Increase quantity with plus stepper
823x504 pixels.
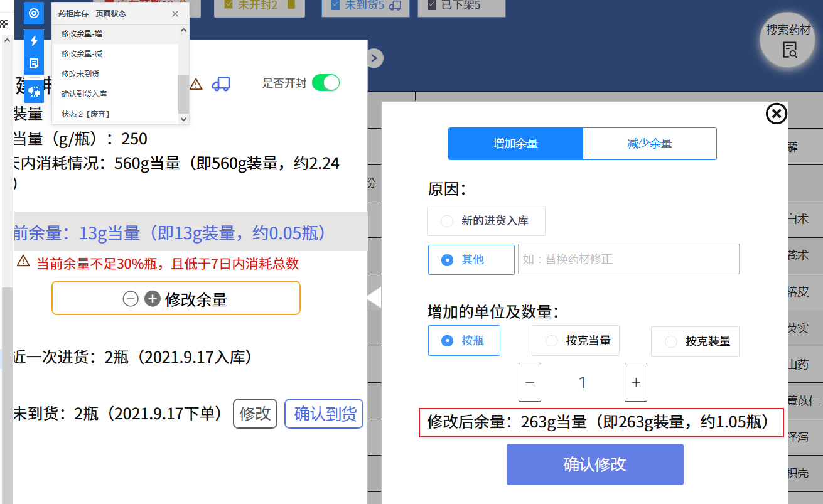coord(636,382)
